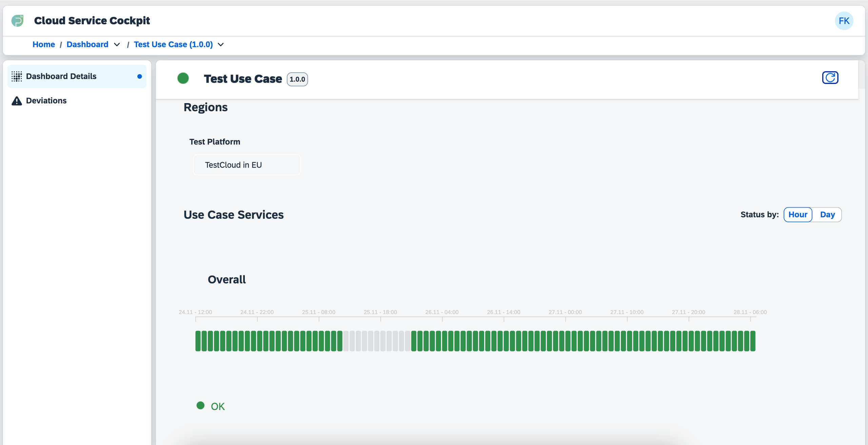This screenshot has height=445, width=868.
Task: Click the green status circle beside Test Use Case
Action: [x=183, y=78]
